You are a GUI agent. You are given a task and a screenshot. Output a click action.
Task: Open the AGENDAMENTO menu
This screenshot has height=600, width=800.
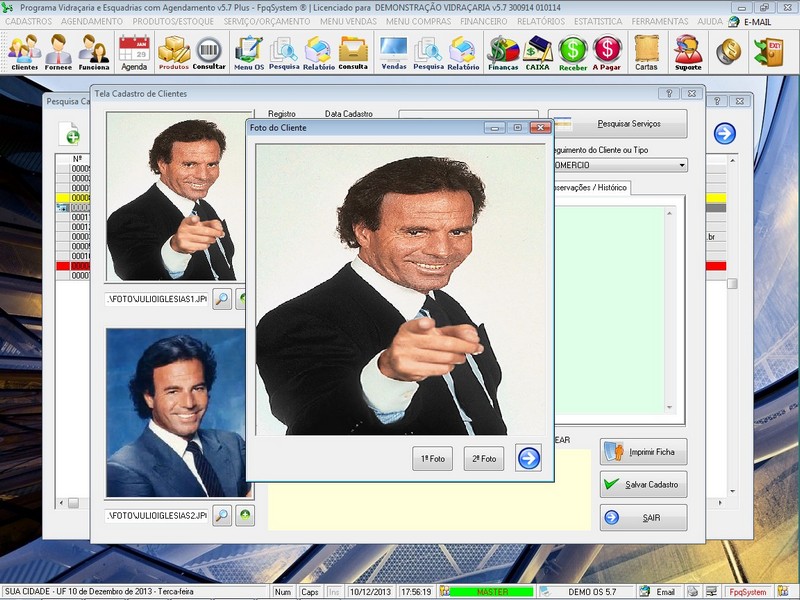point(92,21)
